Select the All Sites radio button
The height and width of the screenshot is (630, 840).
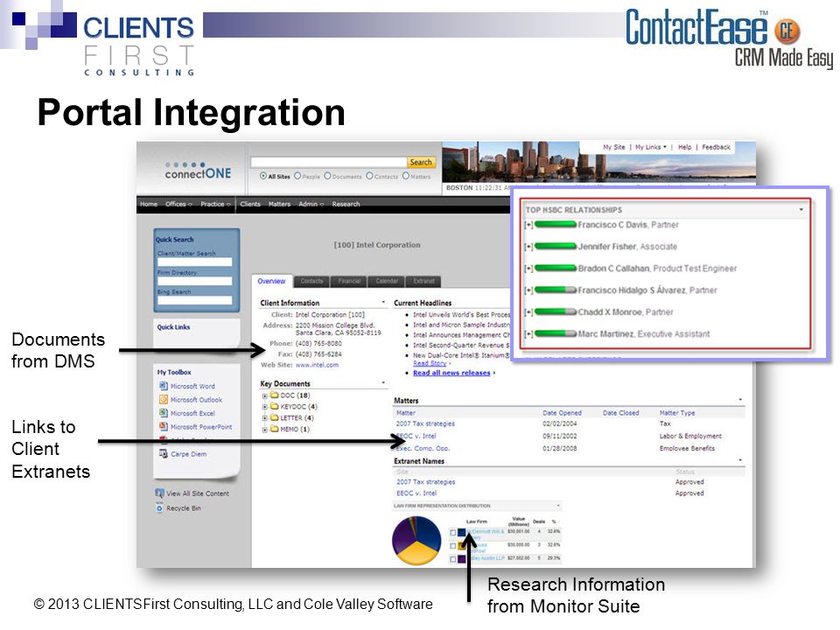263,176
